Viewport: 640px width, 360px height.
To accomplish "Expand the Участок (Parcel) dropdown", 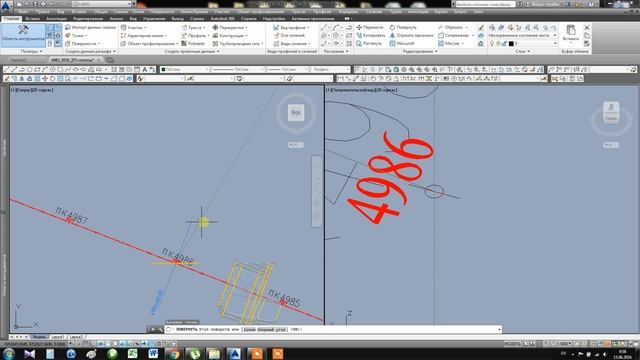I will pyautogui.click(x=133, y=27).
